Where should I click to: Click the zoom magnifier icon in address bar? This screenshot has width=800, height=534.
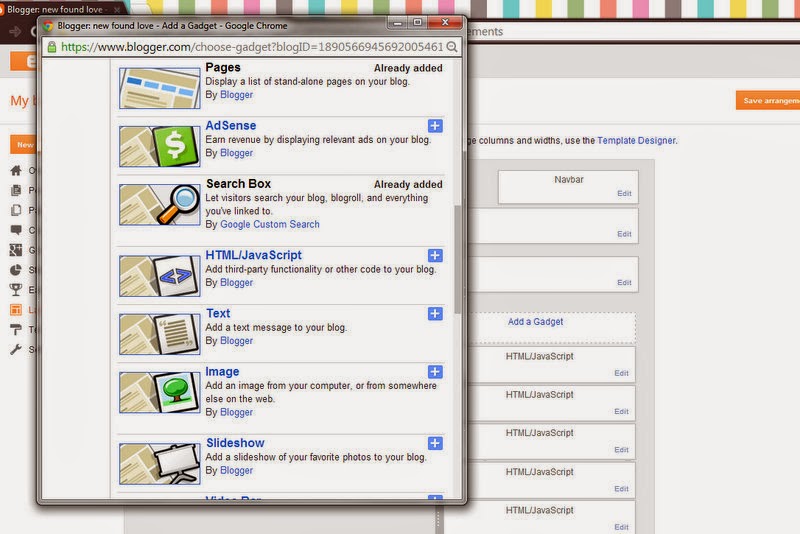452,47
